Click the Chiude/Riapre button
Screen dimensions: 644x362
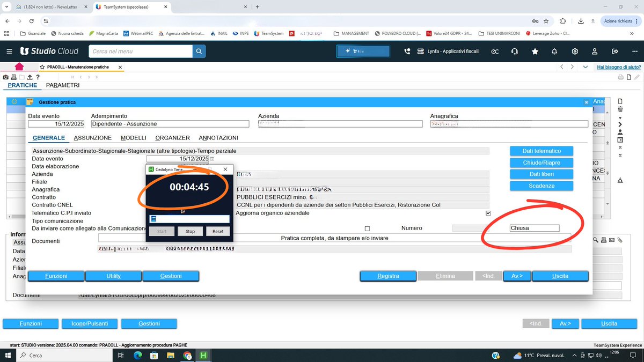pyautogui.click(x=541, y=162)
